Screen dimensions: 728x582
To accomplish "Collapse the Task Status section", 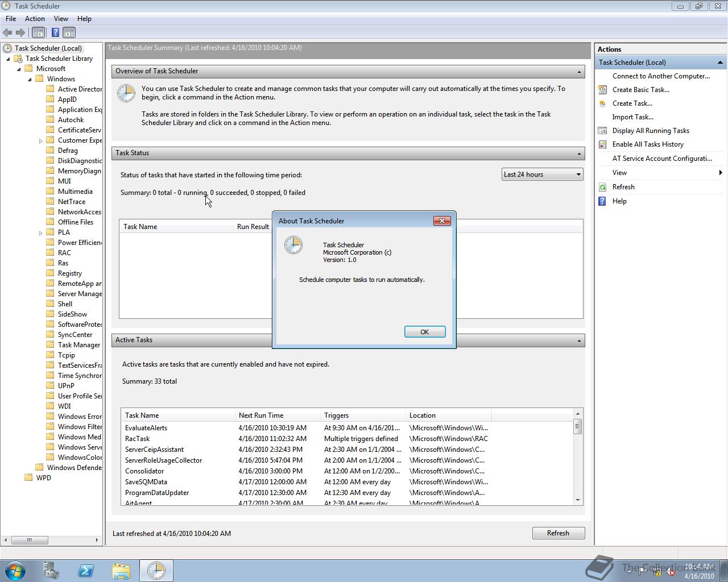I will point(579,153).
